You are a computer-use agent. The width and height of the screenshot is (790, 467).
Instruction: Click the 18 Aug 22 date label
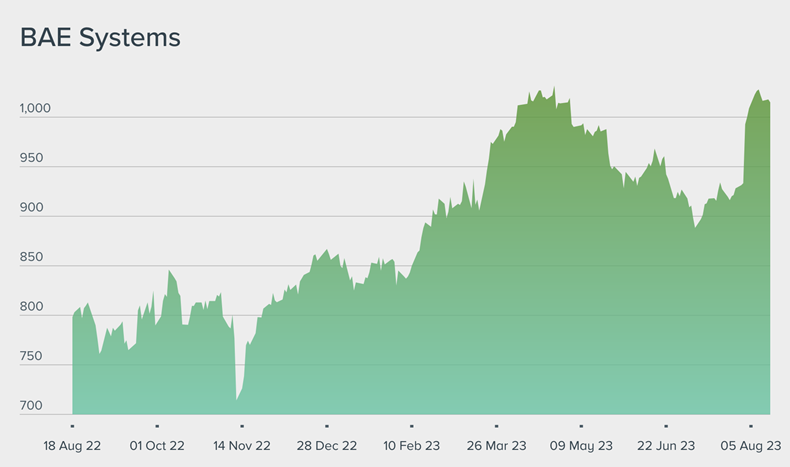click(x=72, y=446)
